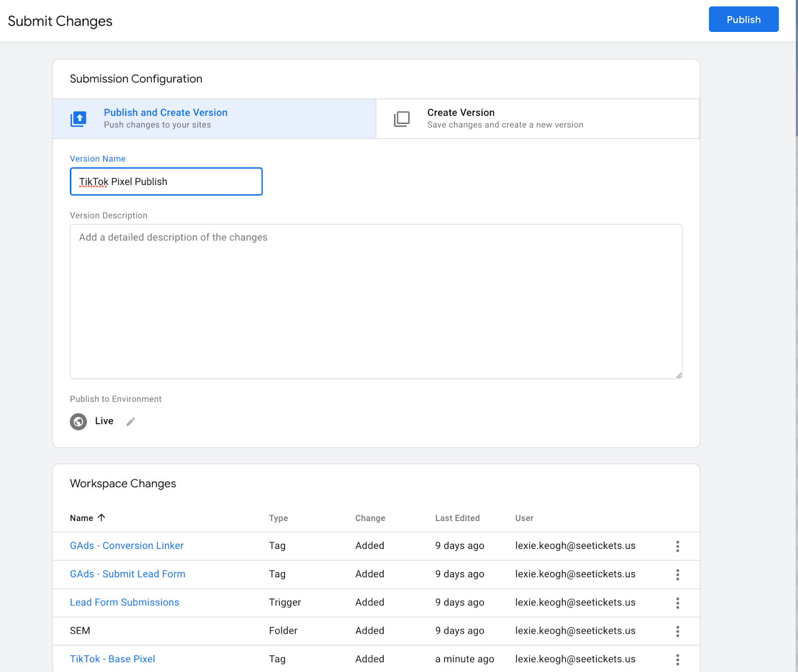Click the Live environment label
Image resolution: width=798 pixels, height=672 pixels.
pos(104,421)
